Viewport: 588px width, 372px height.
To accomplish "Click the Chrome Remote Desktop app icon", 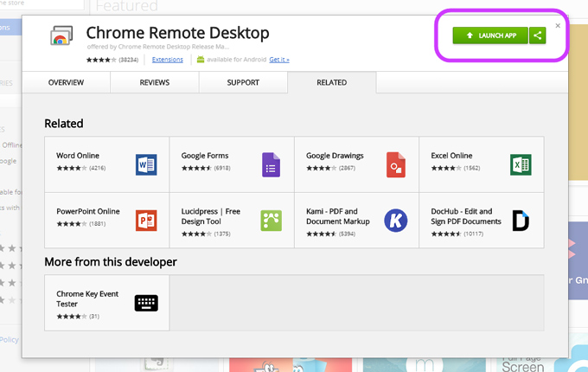I will 61,35.
